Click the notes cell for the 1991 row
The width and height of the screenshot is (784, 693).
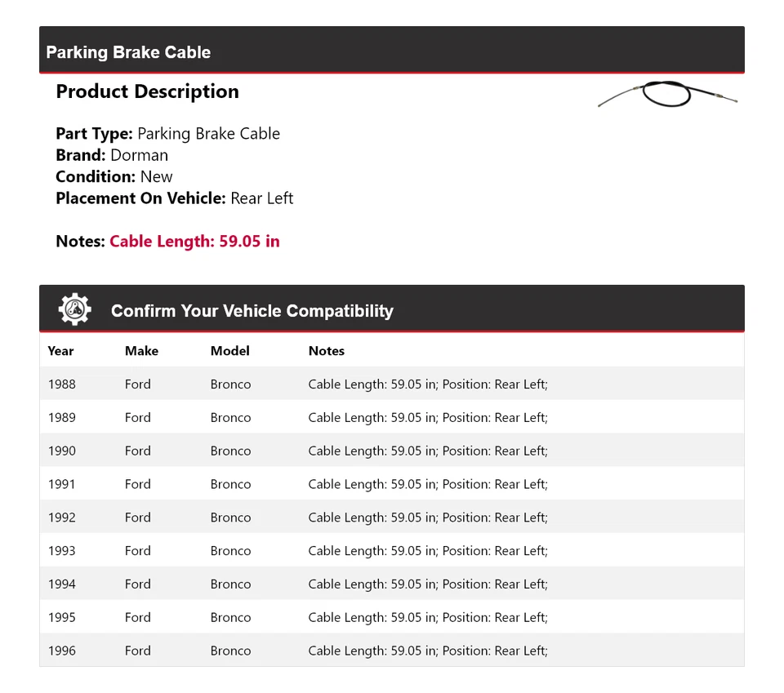click(x=427, y=484)
